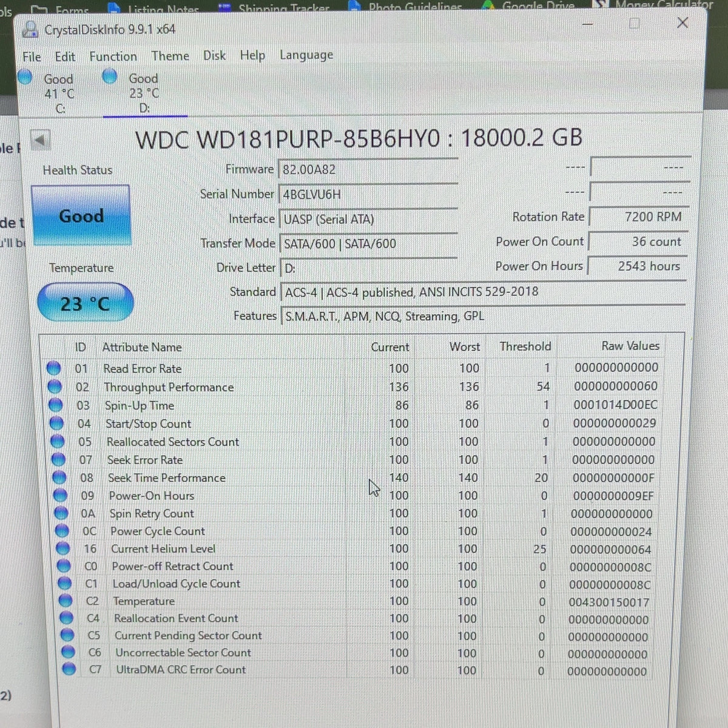
Task: Maximize the CrystalDiskInfo window
Action: (635, 24)
